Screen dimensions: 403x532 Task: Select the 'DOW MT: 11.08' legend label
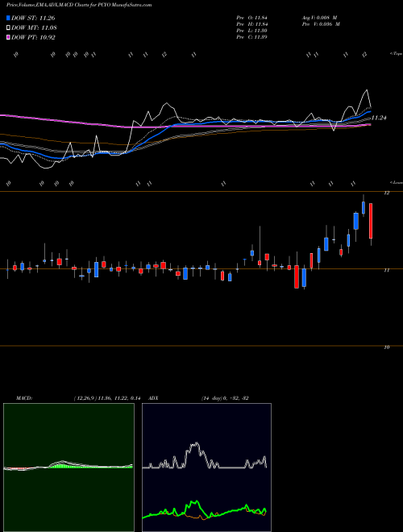pos(34,28)
